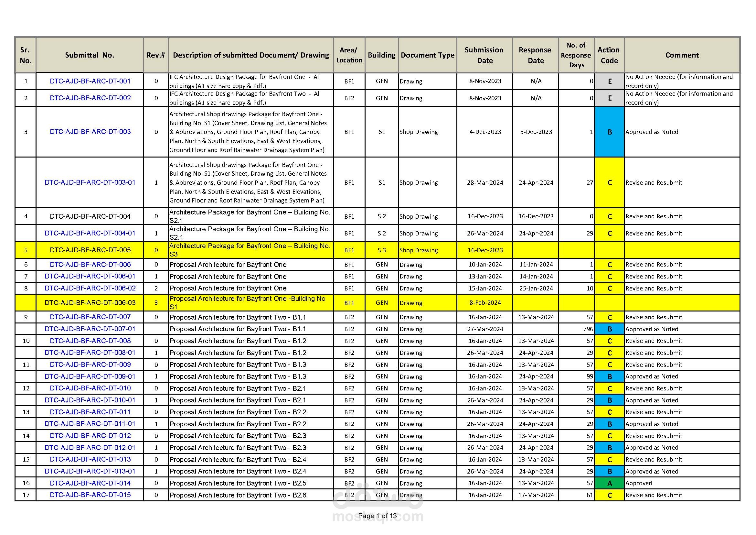Click the Page 1 of 13 footer text
756x535 pixels.
[x=378, y=516]
